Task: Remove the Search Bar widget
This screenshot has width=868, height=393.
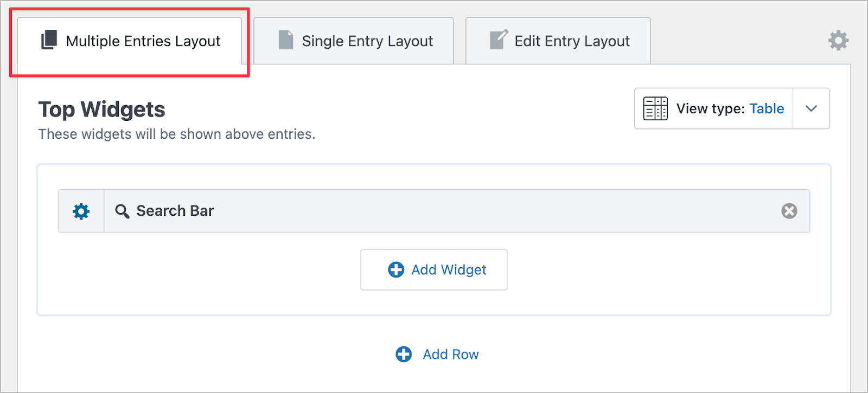Action: (x=789, y=211)
